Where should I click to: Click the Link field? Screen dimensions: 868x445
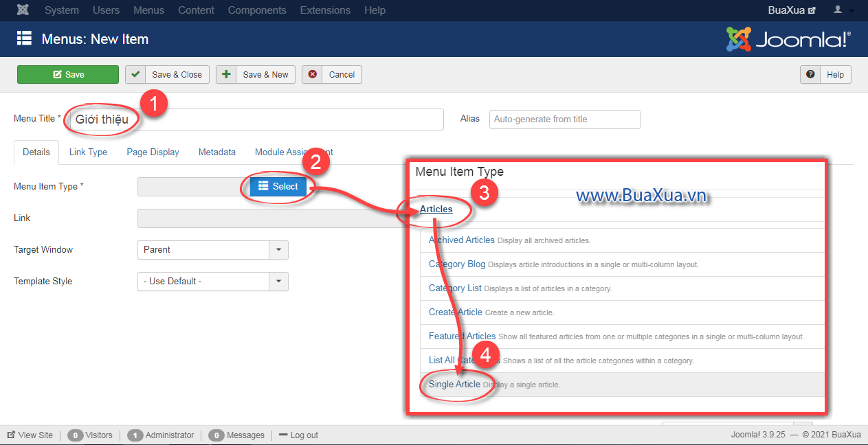pos(271,218)
